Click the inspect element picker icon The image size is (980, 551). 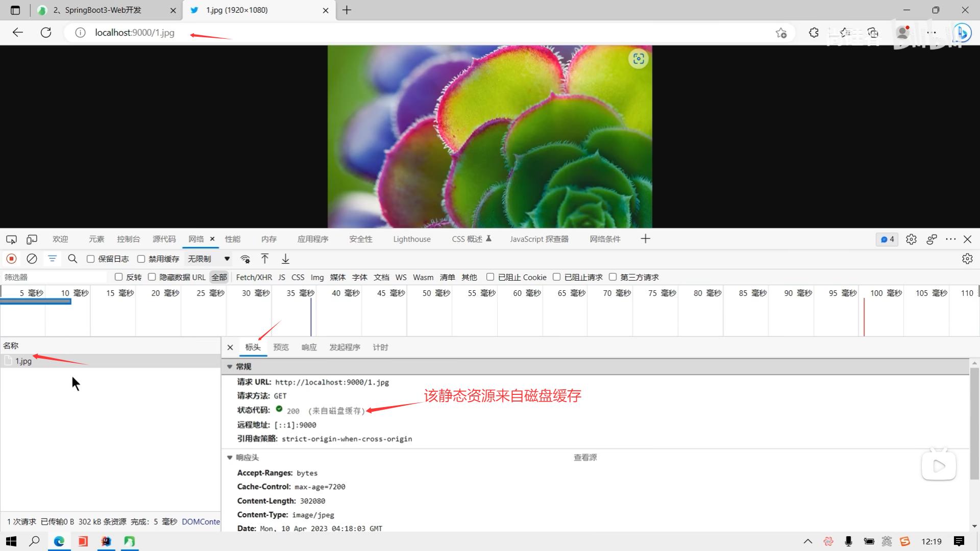[x=11, y=239]
